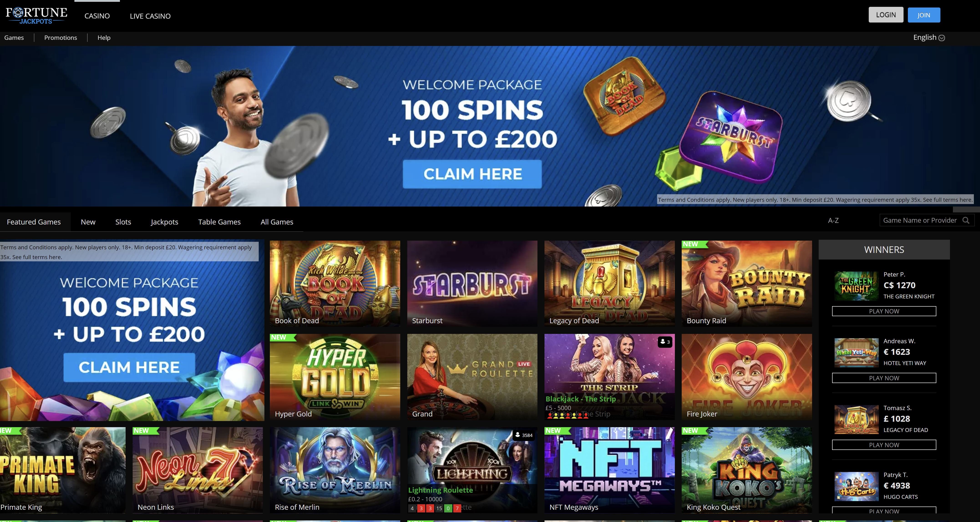Open Legacy of Dead winner game icon
The width and height of the screenshot is (980, 522).
click(x=856, y=419)
